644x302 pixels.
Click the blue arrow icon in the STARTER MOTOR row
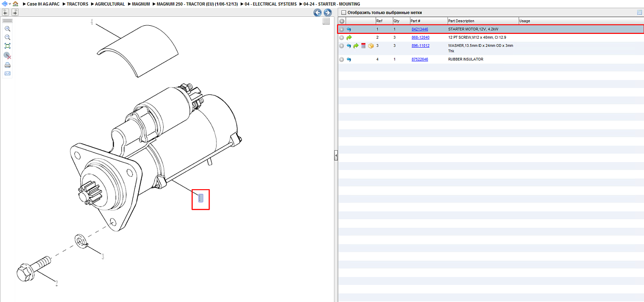click(x=349, y=30)
